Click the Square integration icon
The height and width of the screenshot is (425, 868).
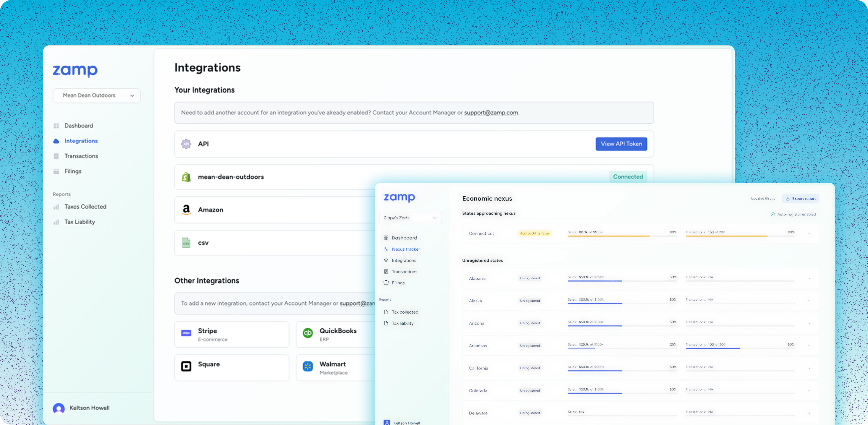(186, 366)
